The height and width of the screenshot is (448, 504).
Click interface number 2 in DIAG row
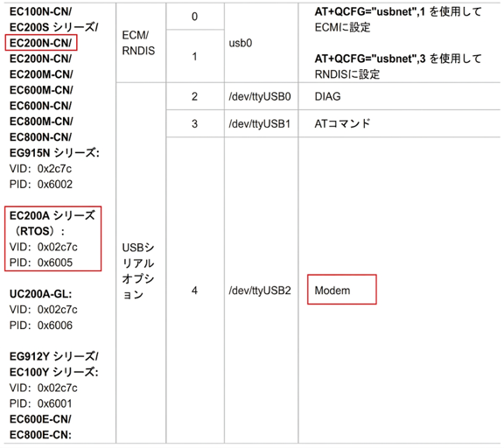pyautogui.click(x=194, y=96)
